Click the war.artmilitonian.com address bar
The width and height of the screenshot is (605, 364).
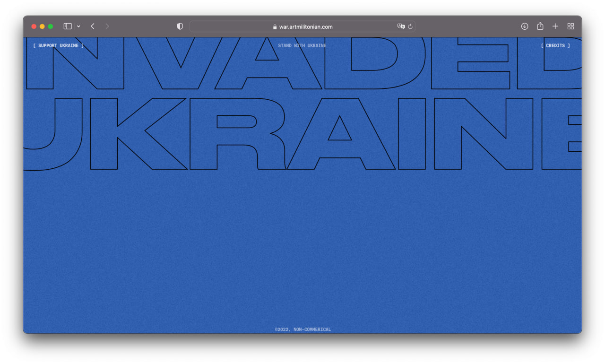(305, 27)
